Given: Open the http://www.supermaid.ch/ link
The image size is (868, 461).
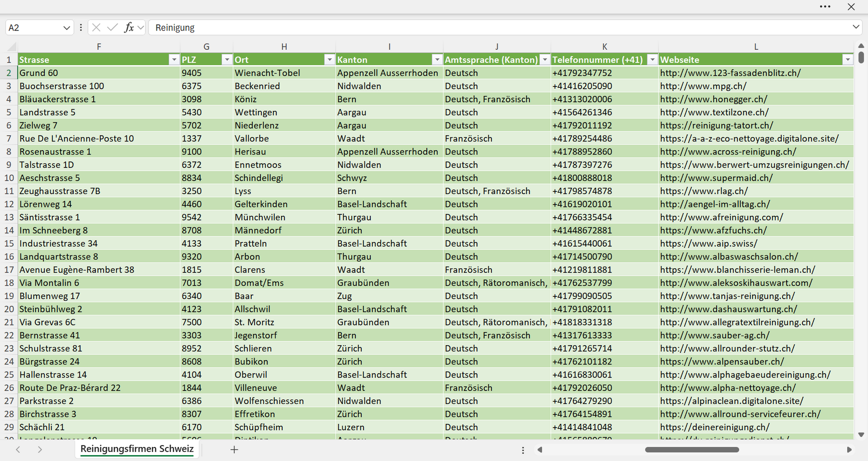Looking at the screenshot, I should pyautogui.click(x=716, y=178).
